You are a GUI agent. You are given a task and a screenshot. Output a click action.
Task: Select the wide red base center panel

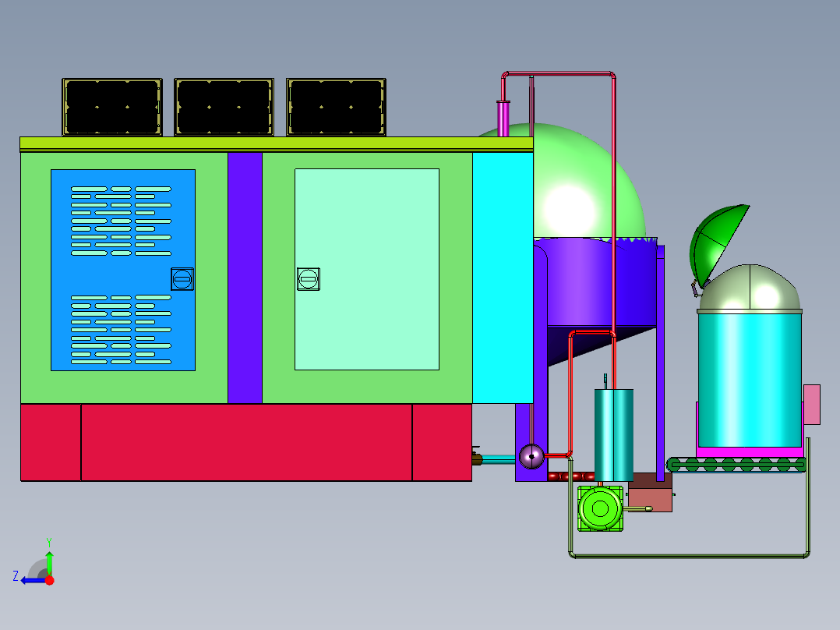[x=246, y=442]
